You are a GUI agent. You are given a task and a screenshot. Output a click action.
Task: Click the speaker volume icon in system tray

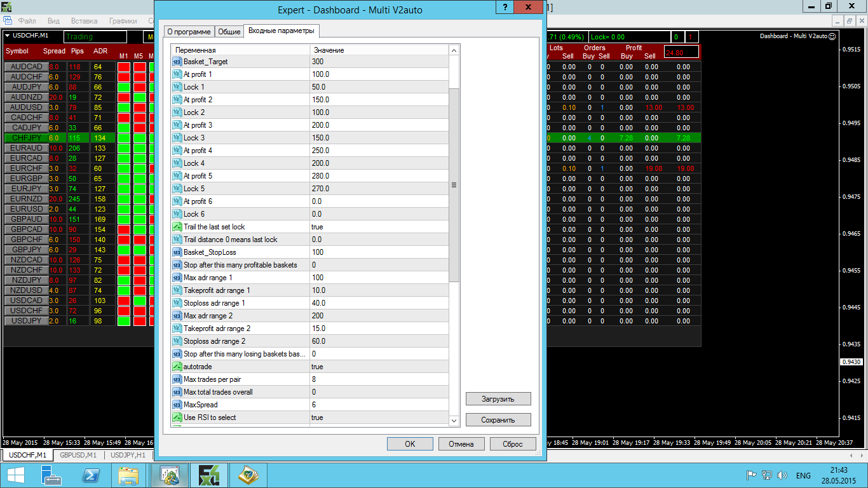[782, 475]
